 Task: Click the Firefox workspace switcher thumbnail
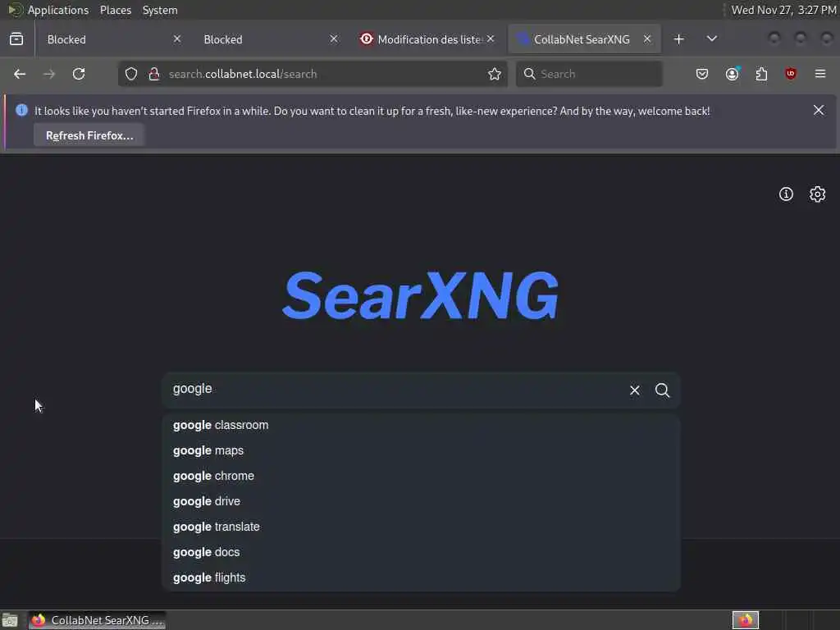point(746,620)
